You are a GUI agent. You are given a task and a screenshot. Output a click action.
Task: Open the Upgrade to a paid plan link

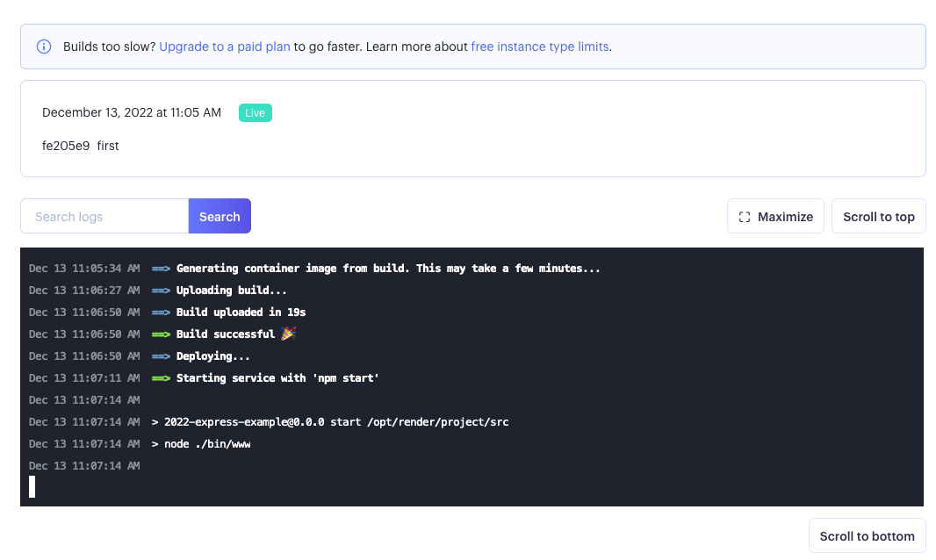[x=225, y=47]
